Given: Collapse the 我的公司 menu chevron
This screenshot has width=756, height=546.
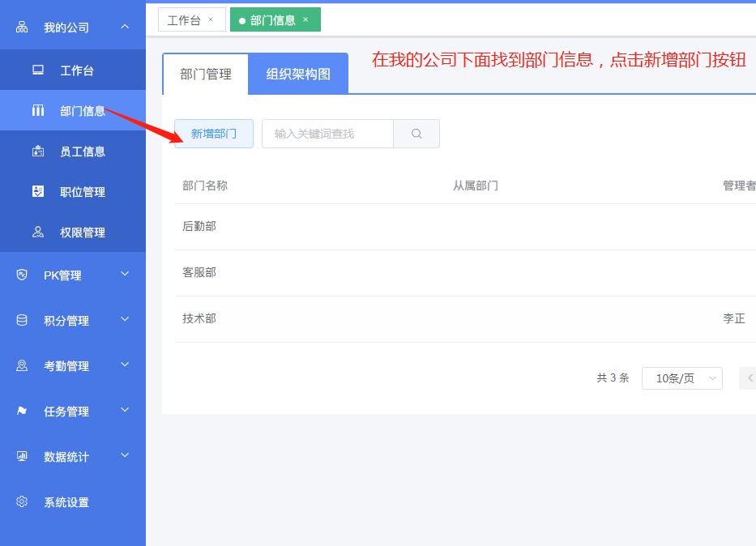Looking at the screenshot, I should click(125, 27).
